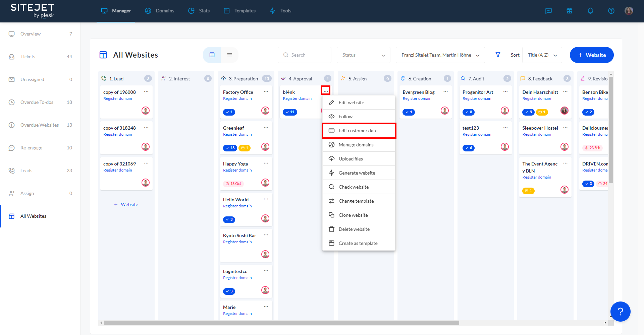Open options menu for Factory Office card
644x335 pixels.
click(266, 91)
